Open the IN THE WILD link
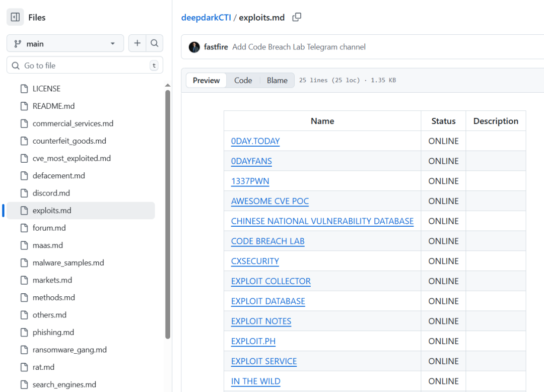 [256, 381]
